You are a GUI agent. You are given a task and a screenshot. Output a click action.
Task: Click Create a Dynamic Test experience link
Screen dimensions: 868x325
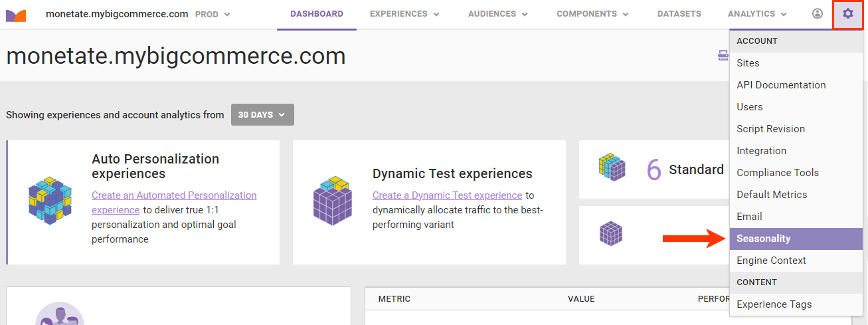(x=447, y=195)
